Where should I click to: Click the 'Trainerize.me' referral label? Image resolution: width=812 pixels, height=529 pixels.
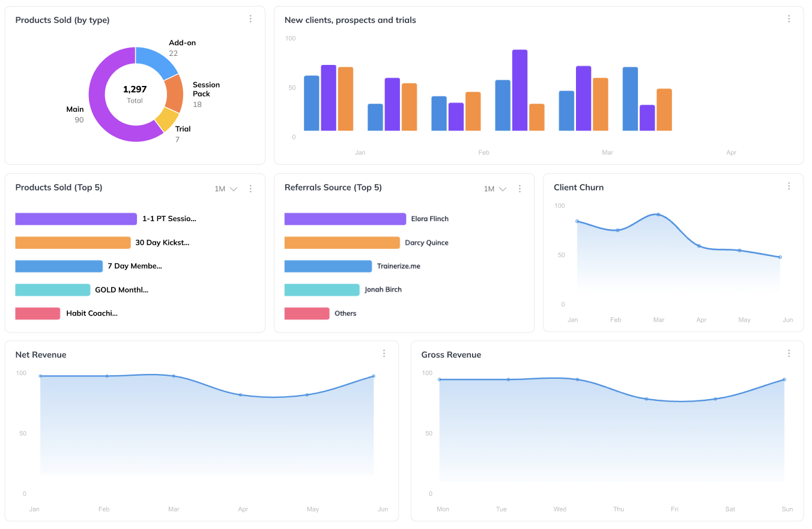coord(399,266)
